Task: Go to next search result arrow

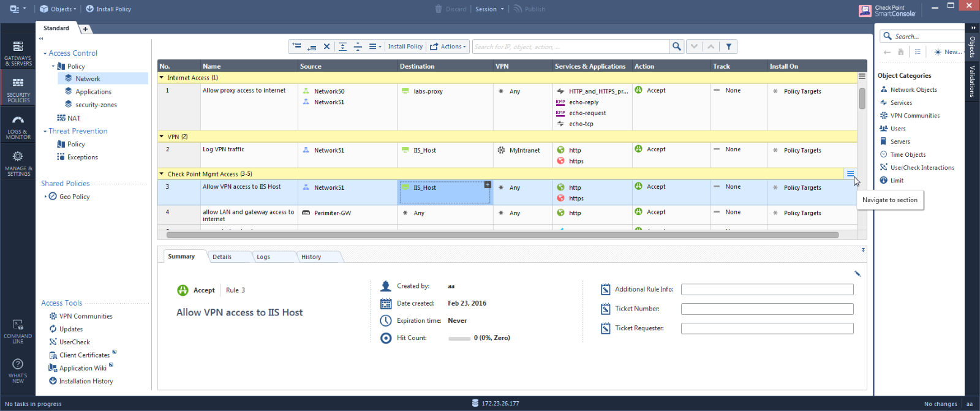Action: pos(694,47)
